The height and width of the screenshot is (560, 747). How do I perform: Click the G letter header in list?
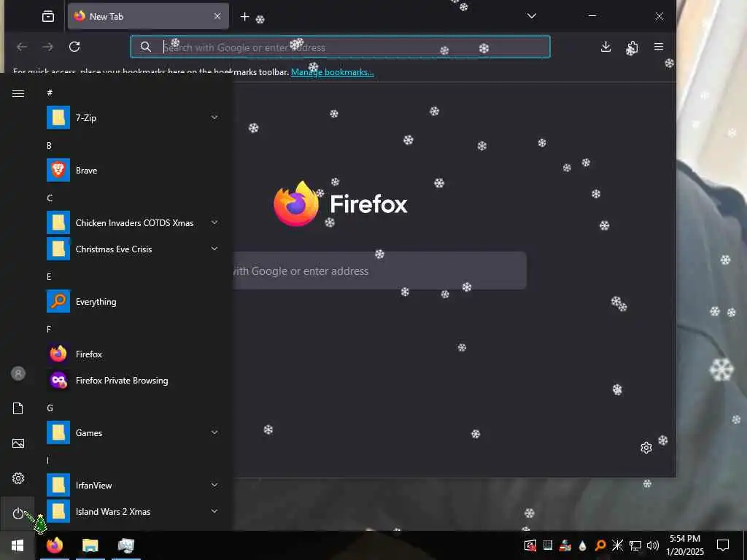50,408
